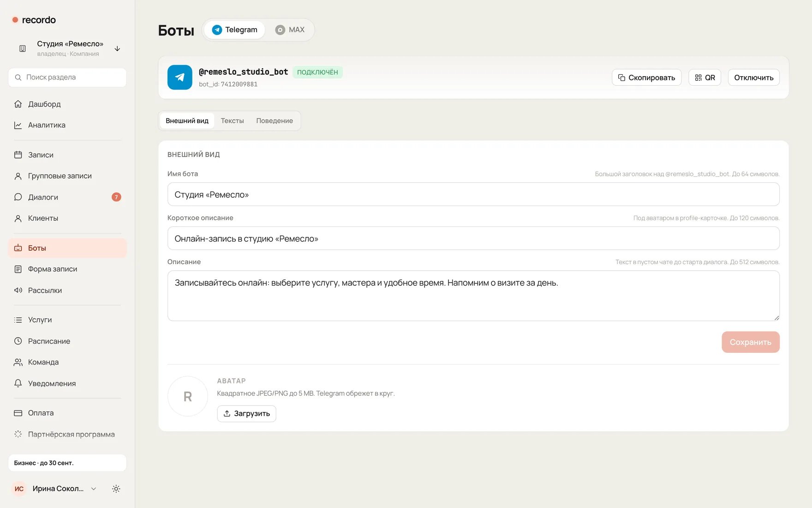Click the Отключить button

754,78
